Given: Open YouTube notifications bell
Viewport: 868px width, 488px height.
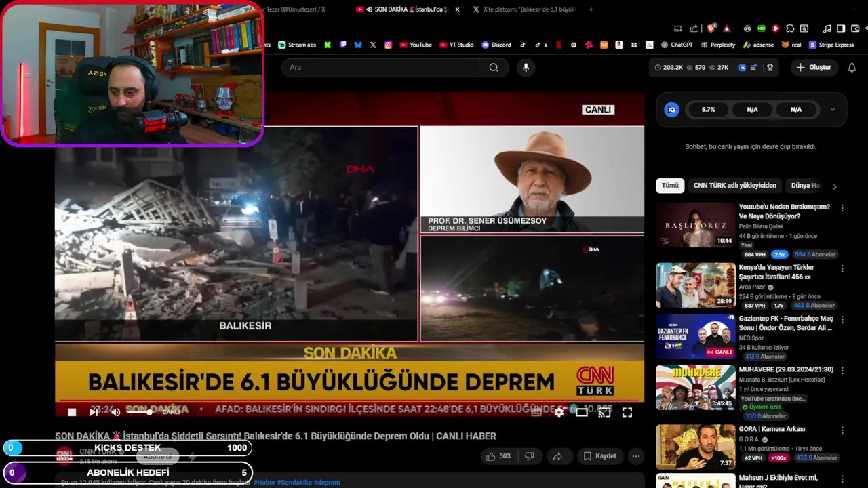Looking at the screenshot, I should click(x=852, y=67).
